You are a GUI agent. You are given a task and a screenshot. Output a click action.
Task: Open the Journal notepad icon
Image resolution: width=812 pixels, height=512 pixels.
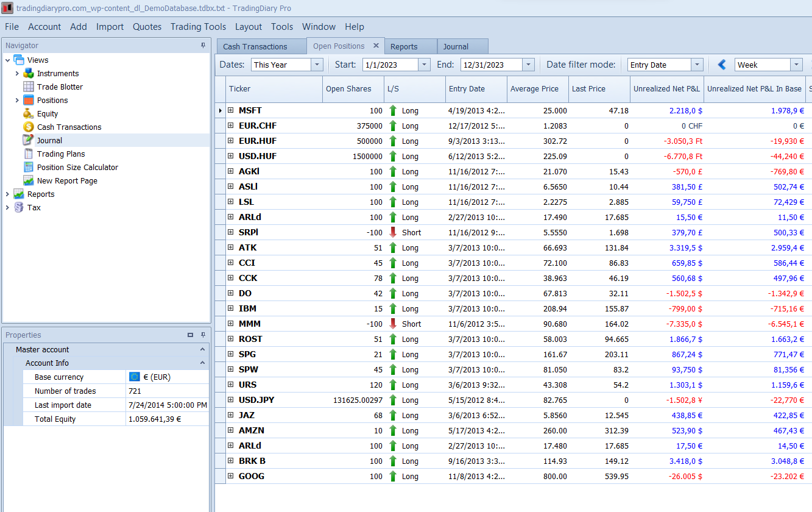point(28,140)
